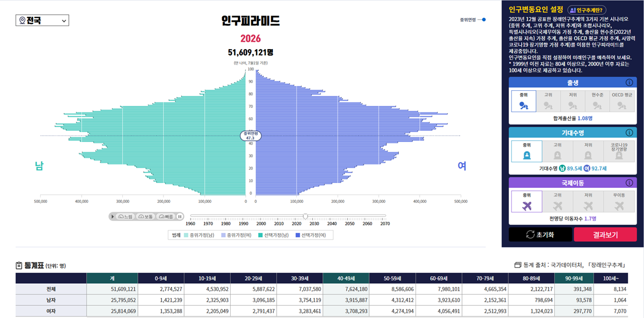The image size is (644, 318).
Task: Select the 100세~ column header
Action: pos(611,278)
